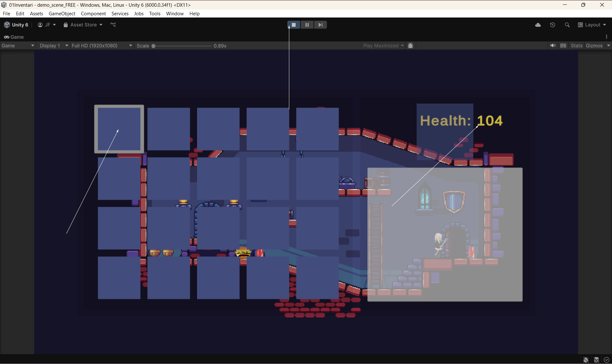Open the Undo History icon

(x=552, y=25)
